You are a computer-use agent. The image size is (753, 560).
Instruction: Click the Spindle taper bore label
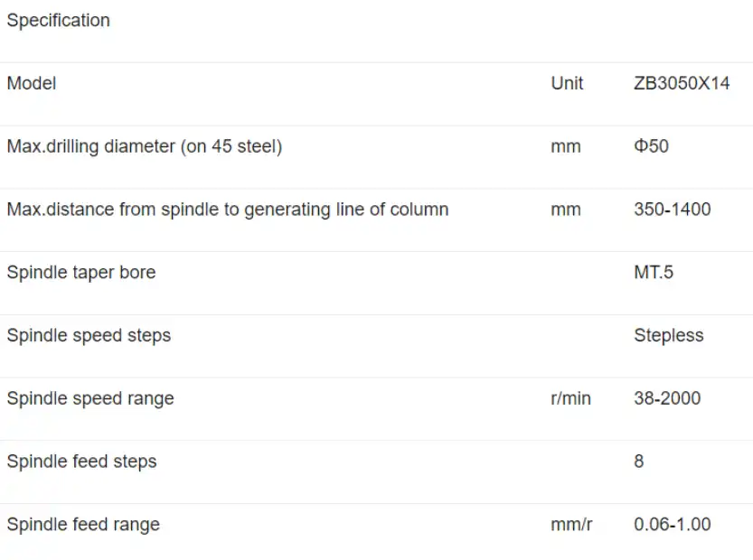(x=81, y=273)
